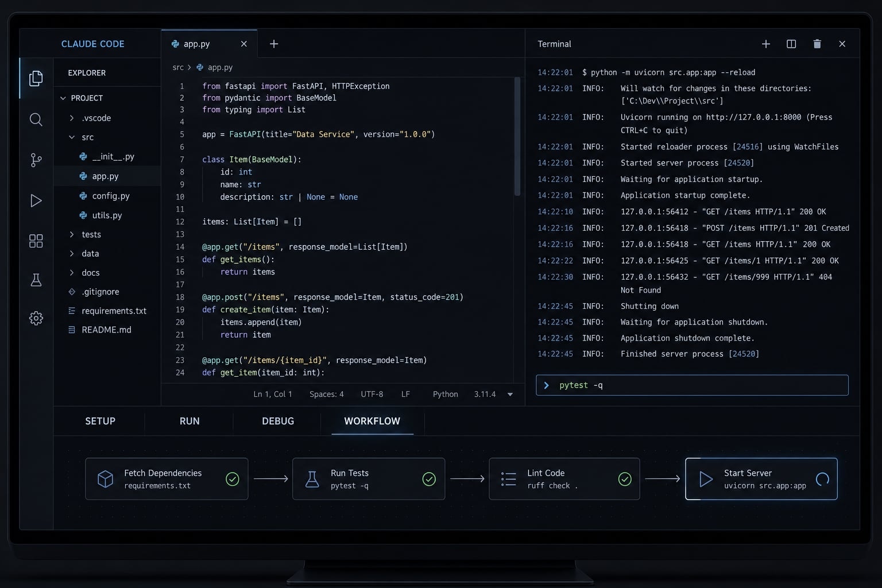Click the .gitignore file icon
The height and width of the screenshot is (588, 882).
(x=72, y=292)
